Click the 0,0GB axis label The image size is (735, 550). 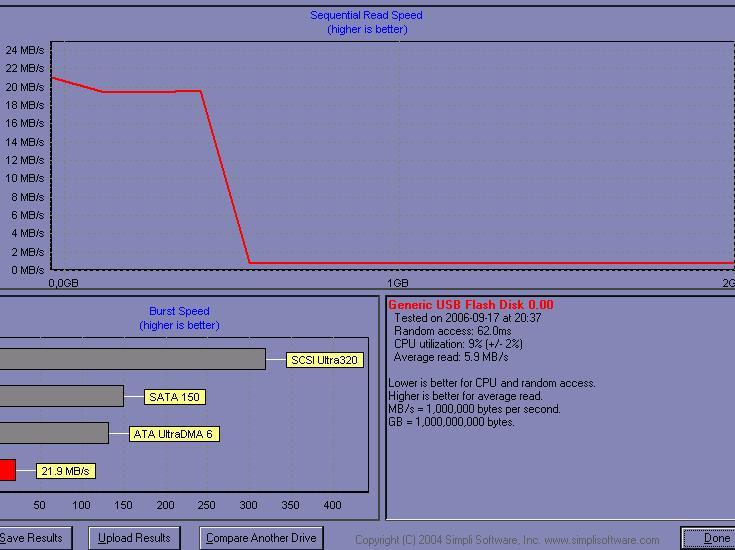63,283
